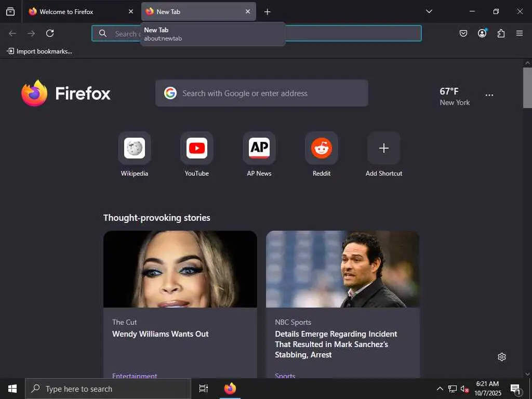Show hidden system tray icons chevron

click(x=440, y=389)
